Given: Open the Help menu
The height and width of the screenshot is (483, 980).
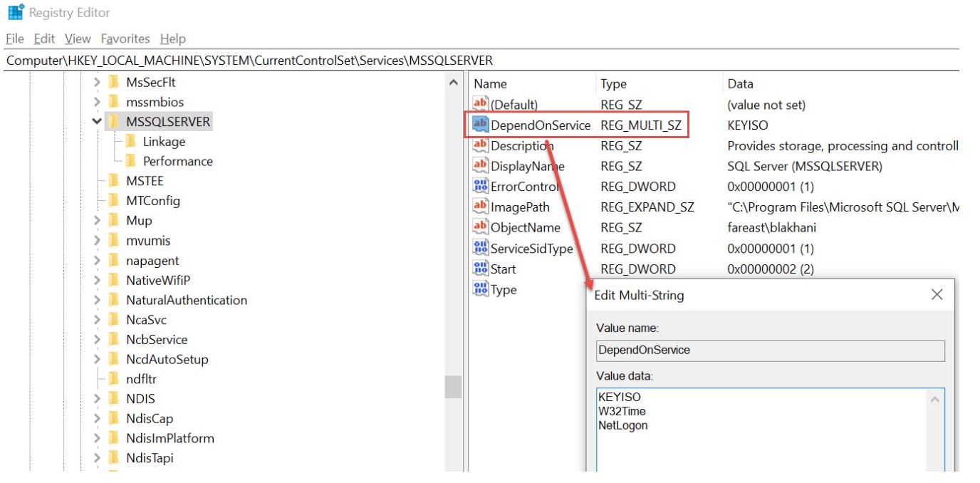Looking at the screenshot, I should pyautogui.click(x=173, y=38).
